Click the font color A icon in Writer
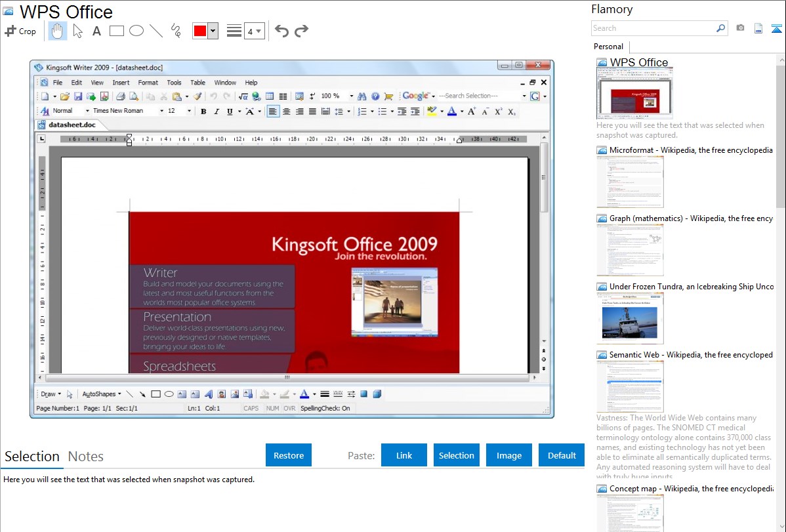Image resolution: width=786 pixels, height=532 pixels. point(451,112)
